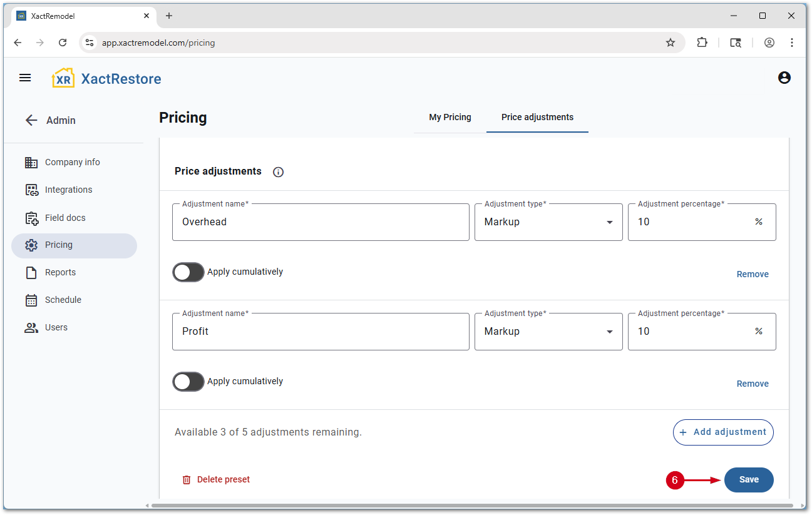
Task: Toggle Apply cumulatively for Profit
Action: click(188, 382)
